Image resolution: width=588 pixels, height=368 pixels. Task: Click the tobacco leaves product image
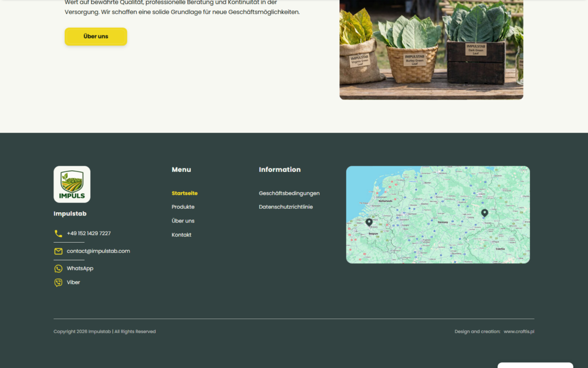[431, 49]
